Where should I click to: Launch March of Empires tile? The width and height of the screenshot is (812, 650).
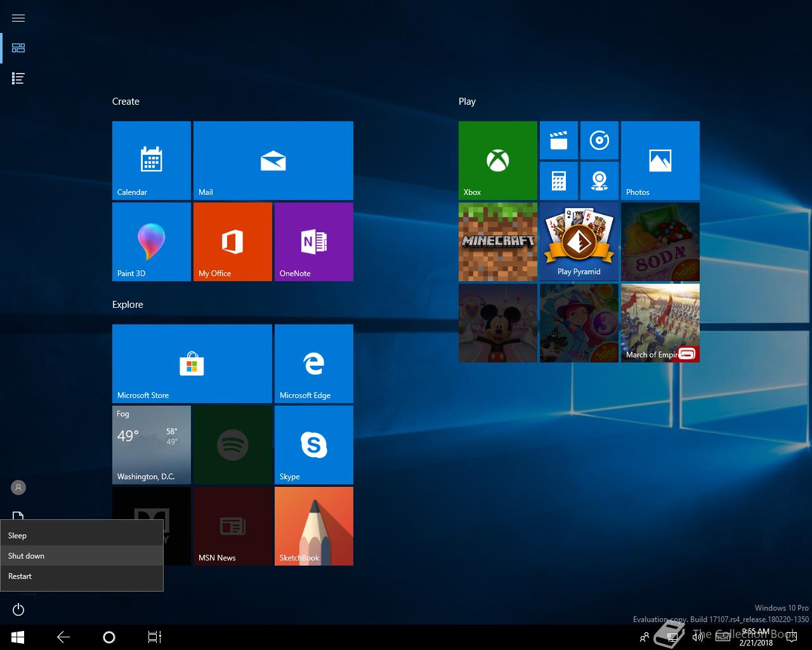tap(660, 323)
